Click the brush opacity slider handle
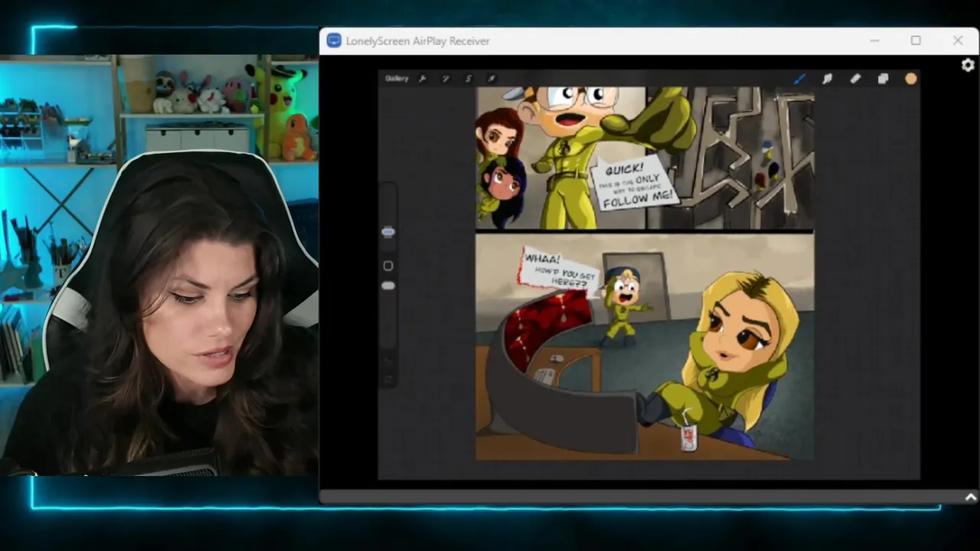The image size is (980, 551). 388,285
